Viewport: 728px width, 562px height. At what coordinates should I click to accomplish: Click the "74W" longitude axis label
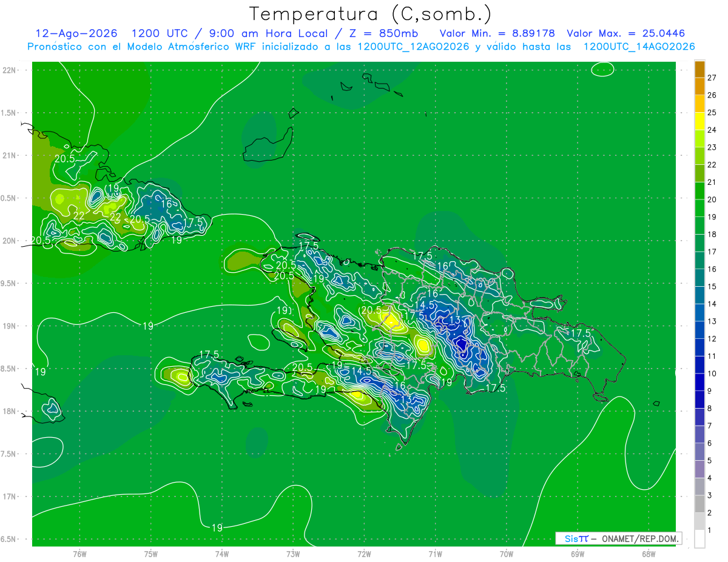(x=221, y=554)
